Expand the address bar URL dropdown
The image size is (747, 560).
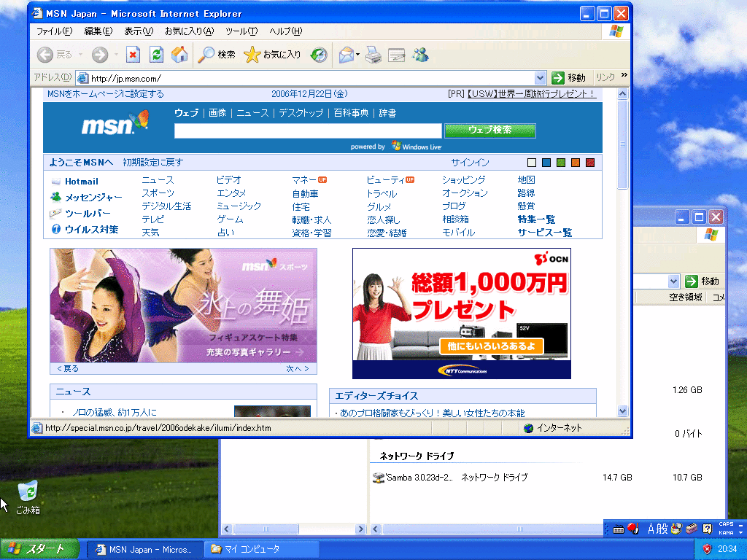(539, 77)
